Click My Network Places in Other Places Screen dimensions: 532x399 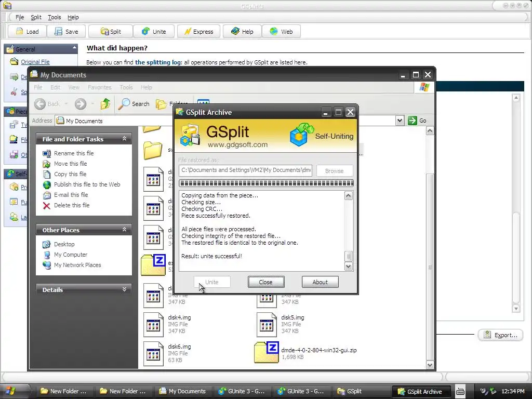[77, 265]
